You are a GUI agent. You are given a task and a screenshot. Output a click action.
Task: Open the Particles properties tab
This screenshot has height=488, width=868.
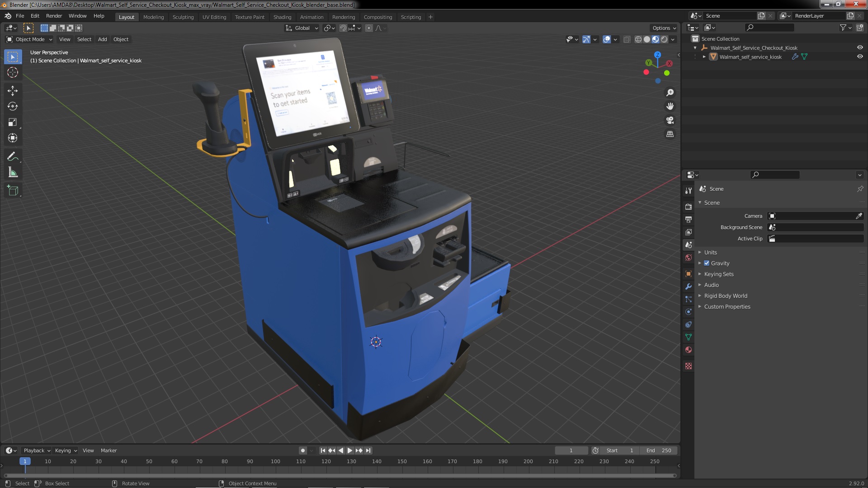pos(689,299)
